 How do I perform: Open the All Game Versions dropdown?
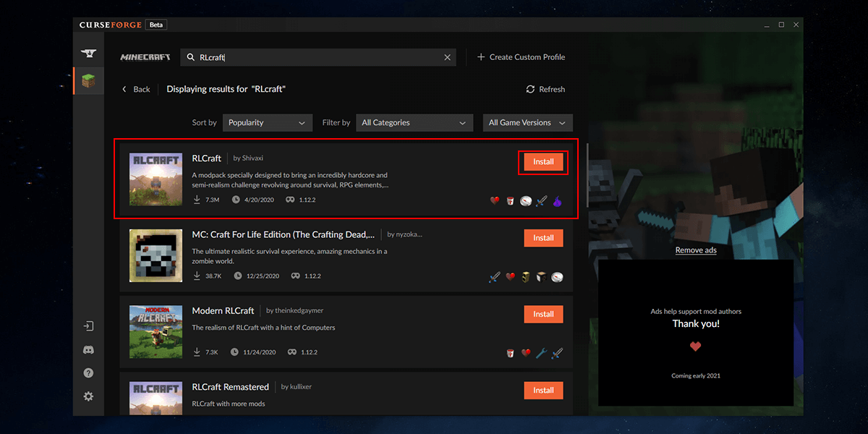(x=528, y=123)
